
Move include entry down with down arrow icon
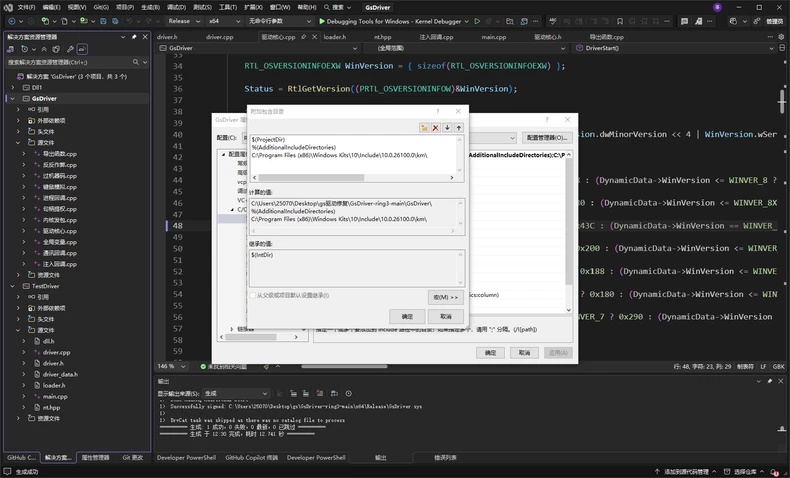[x=447, y=128]
